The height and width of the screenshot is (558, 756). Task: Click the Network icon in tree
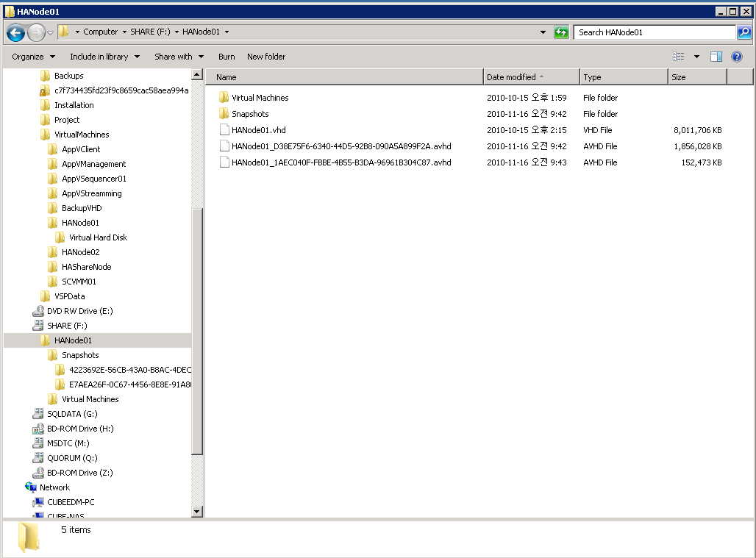point(31,487)
